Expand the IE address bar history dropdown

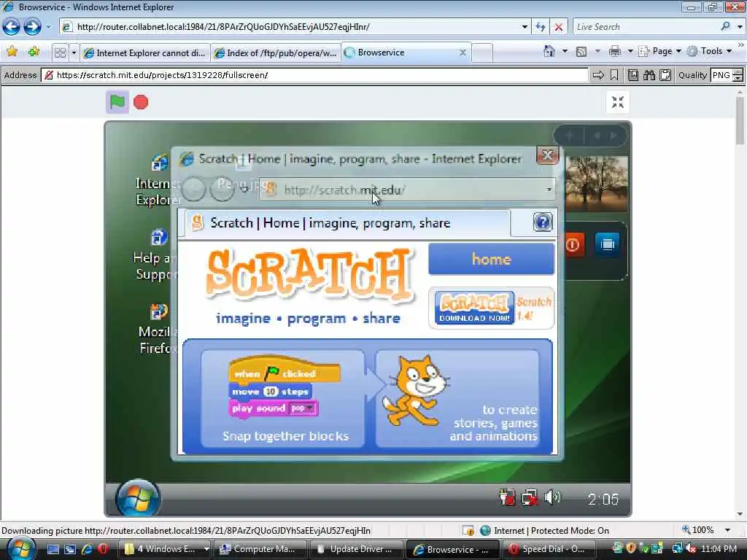click(525, 27)
